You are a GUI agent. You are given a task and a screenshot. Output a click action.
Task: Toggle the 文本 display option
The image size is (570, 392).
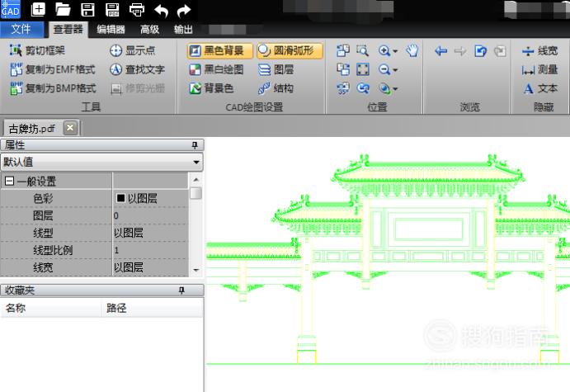539,88
